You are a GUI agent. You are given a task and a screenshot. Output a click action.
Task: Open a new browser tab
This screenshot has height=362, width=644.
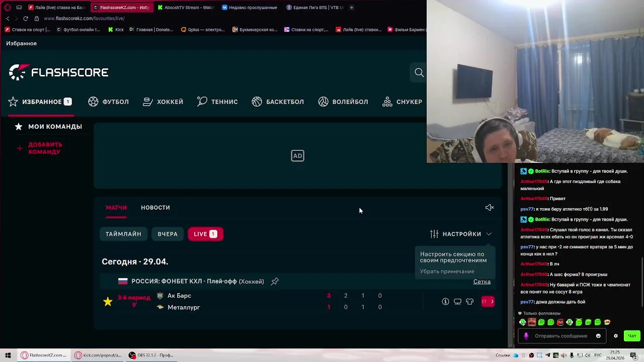tap(351, 8)
